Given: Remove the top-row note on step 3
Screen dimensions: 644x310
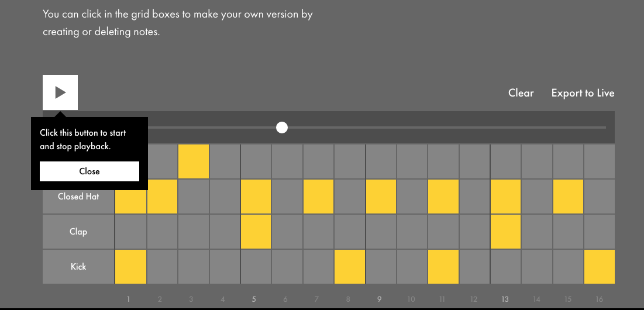Looking at the screenshot, I should [x=194, y=161].
